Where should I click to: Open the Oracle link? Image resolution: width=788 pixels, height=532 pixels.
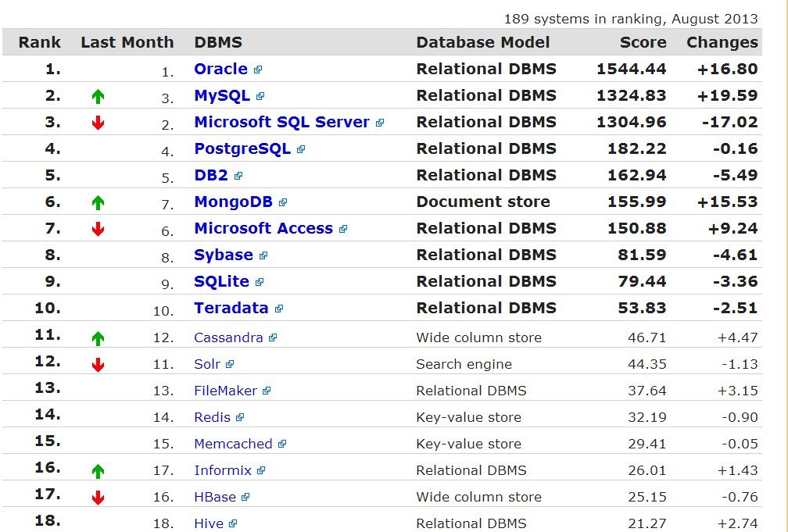coord(220,69)
